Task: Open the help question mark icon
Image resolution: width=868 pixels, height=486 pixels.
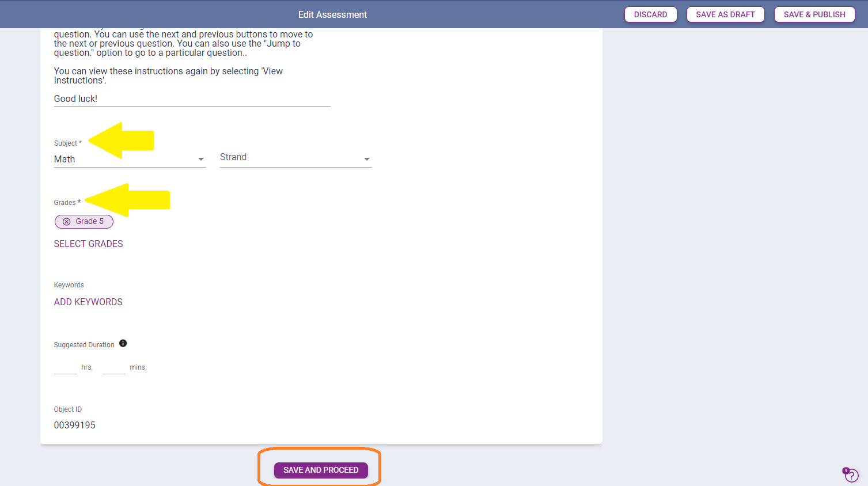Action: 851,476
